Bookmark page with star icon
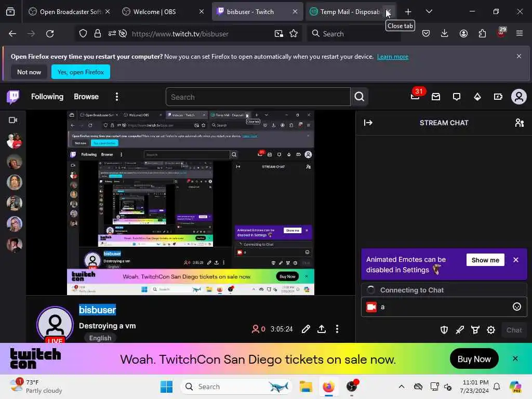This screenshot has width=532, height=399. [x=294, y=34]
